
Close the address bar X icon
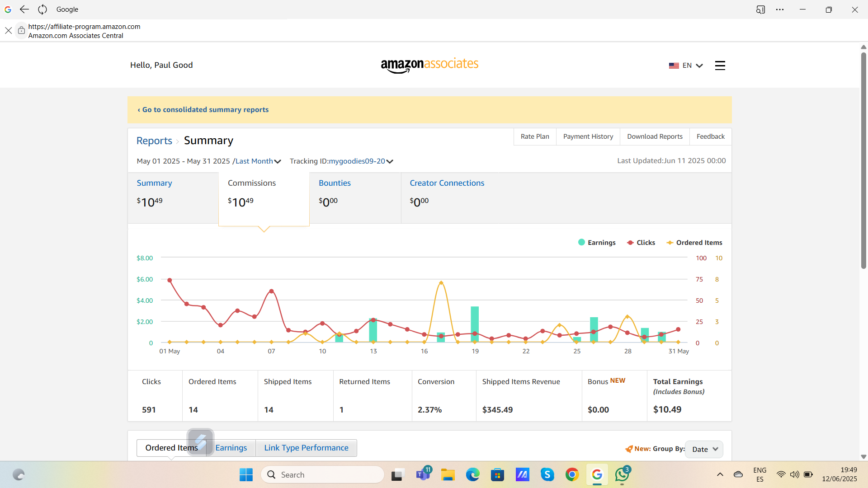point(8,30)
